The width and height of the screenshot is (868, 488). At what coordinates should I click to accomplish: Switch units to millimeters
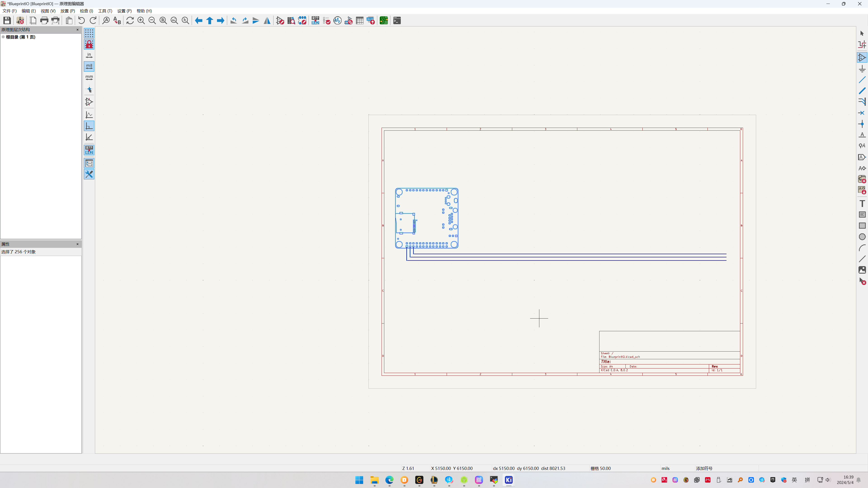coord(89,77)
